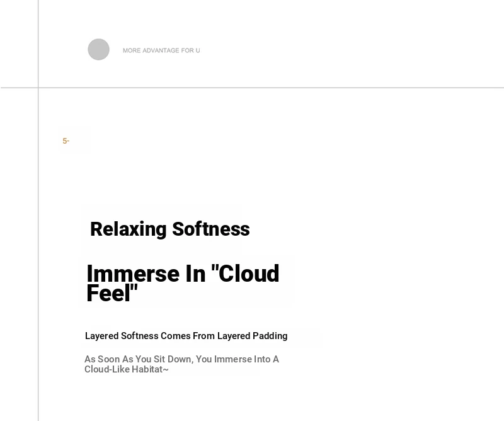The height and width of the screenshot is (421, 504).
Task: Select the 'Immerse In "Cloud Feel"' headline
Action: pyautogui.click(x=183, y=283)
